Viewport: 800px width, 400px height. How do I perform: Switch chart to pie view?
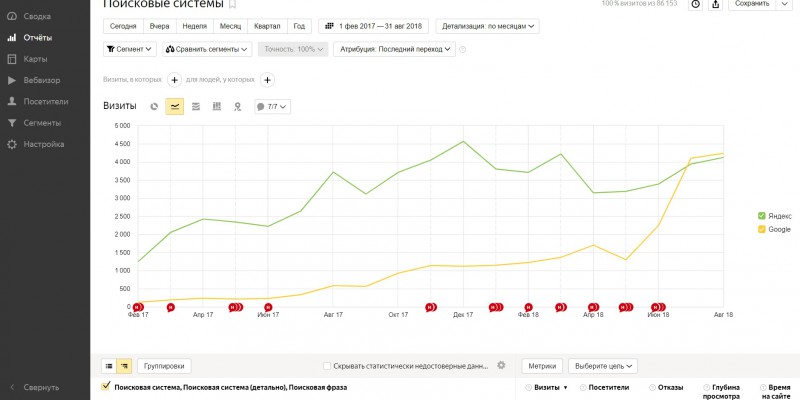154,106
